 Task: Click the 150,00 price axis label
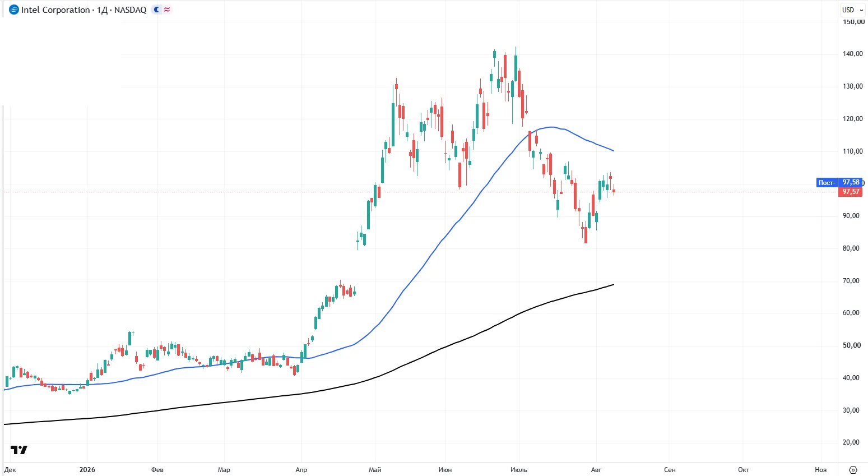[853, 22]
